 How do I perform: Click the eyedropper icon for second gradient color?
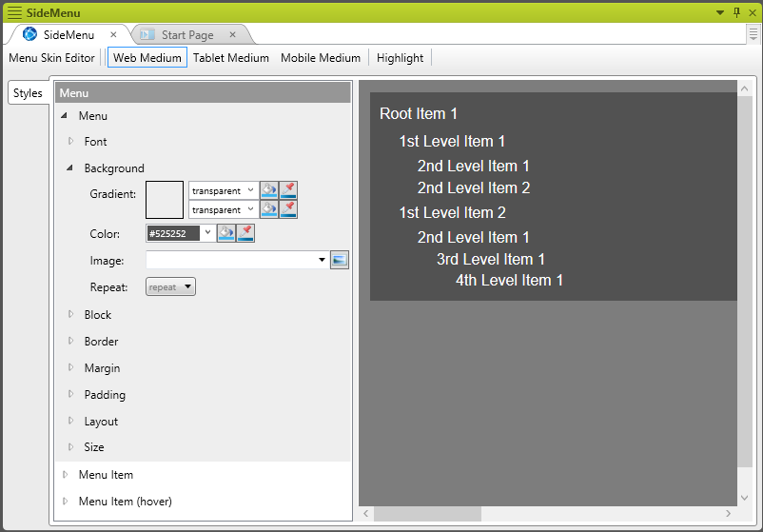pos(288,209)
